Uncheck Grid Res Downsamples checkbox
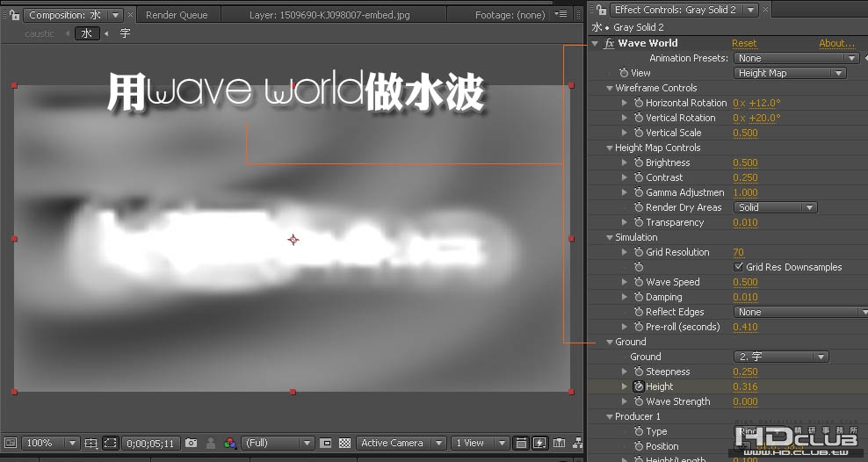The width and height of the screenshot is (868, 462). coord(738,267)
